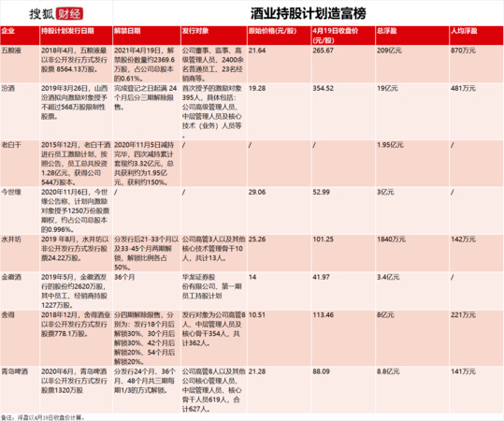Click total gain 3亿元 for 今世缘

point(385,192)
